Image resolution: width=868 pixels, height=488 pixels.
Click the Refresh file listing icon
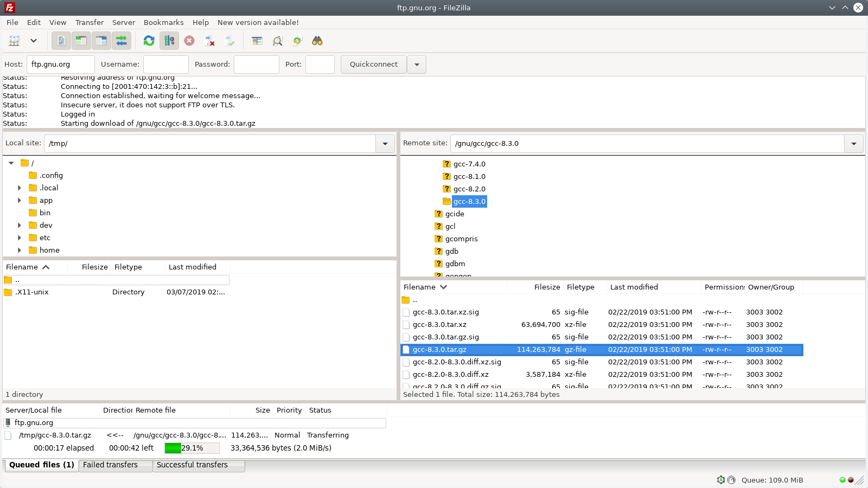149,41
